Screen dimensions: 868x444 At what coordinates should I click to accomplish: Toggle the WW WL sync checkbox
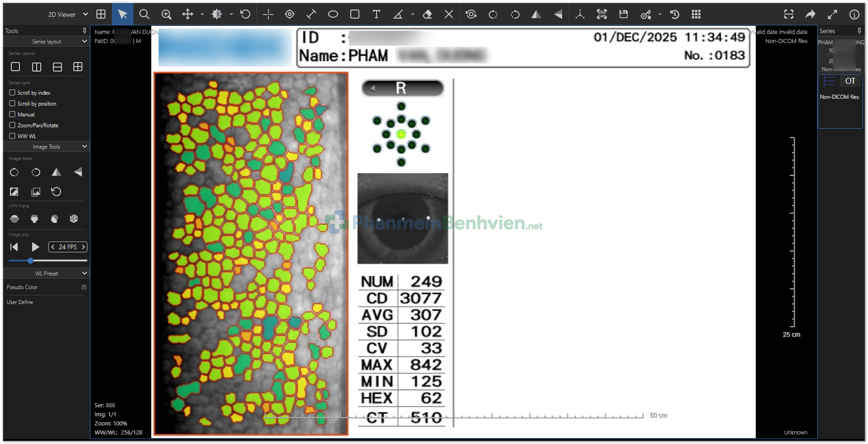pos(12,136)
